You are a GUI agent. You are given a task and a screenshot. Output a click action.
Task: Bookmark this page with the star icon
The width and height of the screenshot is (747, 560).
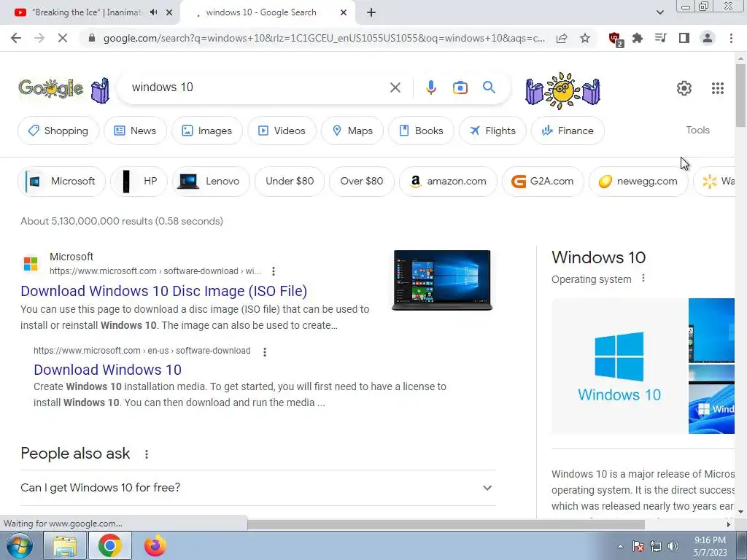(x=585, y=38)
